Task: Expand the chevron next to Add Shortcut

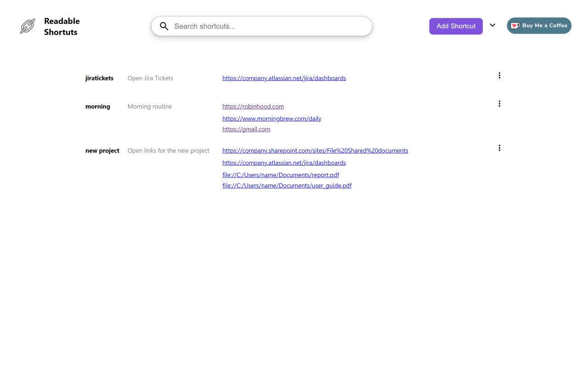Action: [x=492, y=25]
